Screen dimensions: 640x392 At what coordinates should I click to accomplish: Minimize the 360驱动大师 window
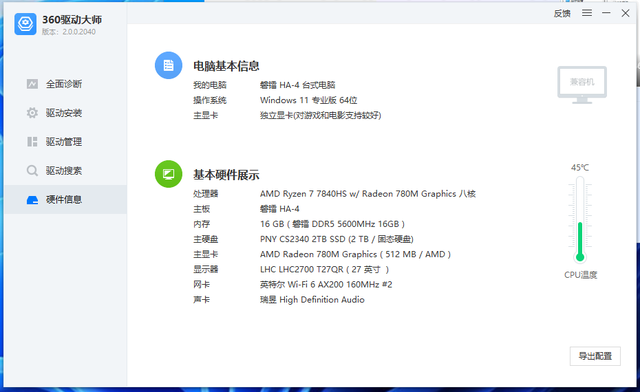[x=606, y=13]
